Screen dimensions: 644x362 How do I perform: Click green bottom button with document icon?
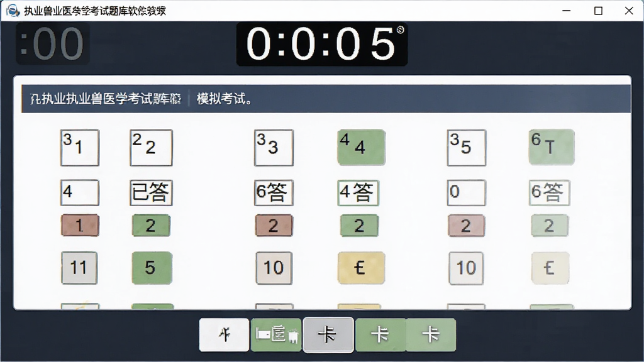coord(276,335)
